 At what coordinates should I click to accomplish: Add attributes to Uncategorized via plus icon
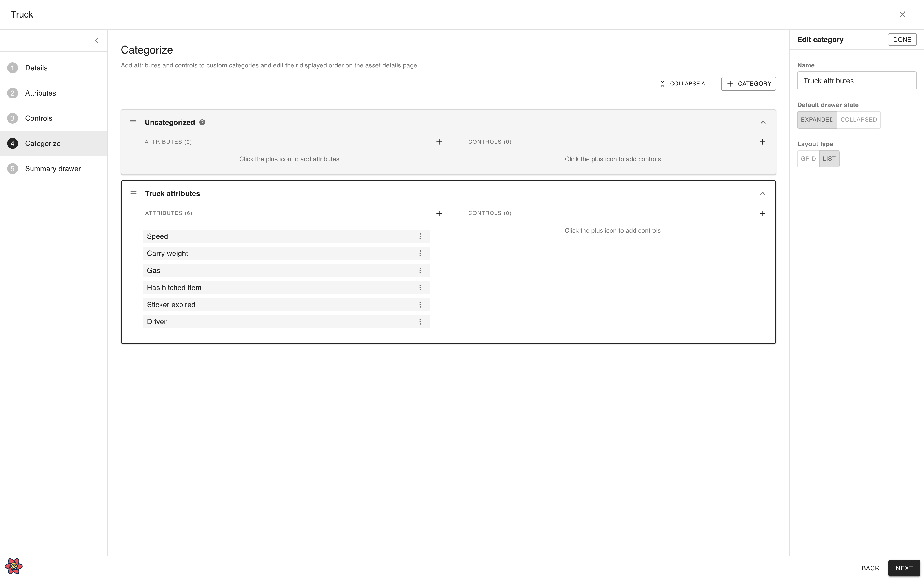point(439,142)
